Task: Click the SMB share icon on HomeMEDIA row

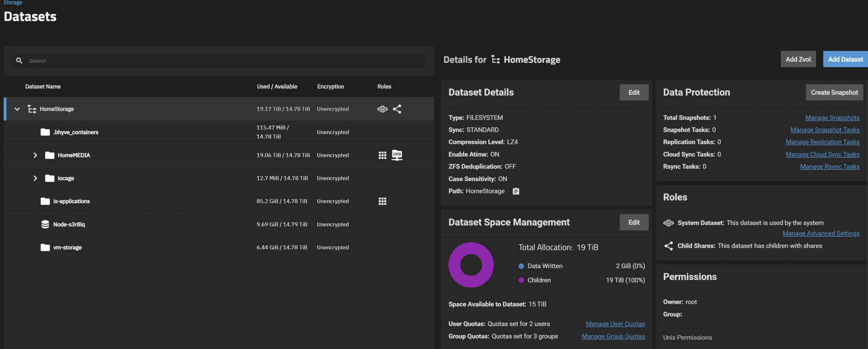Action: [x=397, y=155]
